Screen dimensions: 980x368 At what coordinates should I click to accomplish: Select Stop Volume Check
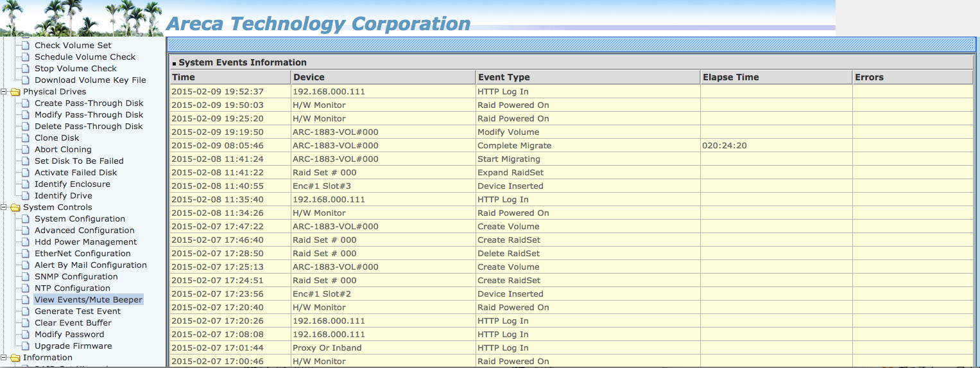pyautogui.click(x=76, y=69)
